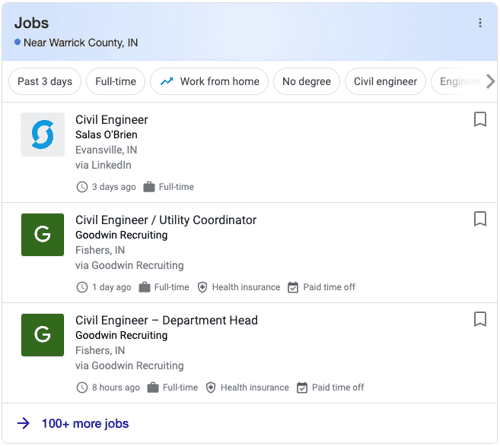Open the three-dot options menu for Jobs

480,23
